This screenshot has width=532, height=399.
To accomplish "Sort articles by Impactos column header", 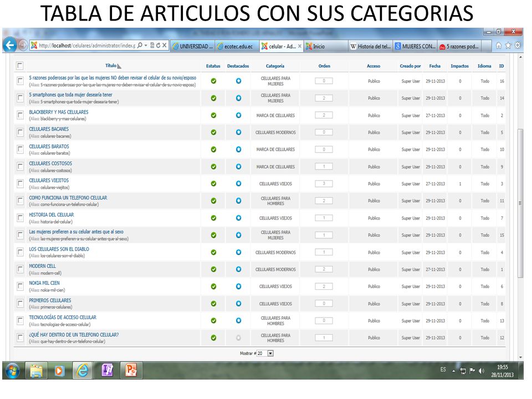I will (x=460, y=66).
